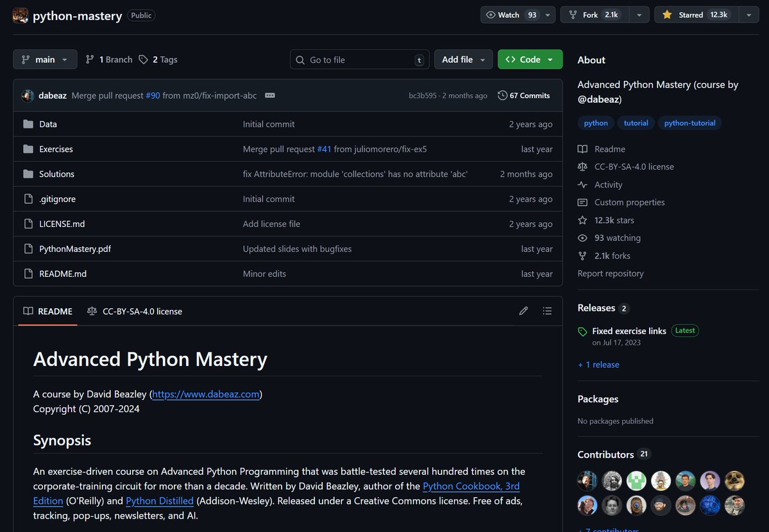769x532 pixels.
Task: Open the 2.1k forks link
Action: point(612,256)
